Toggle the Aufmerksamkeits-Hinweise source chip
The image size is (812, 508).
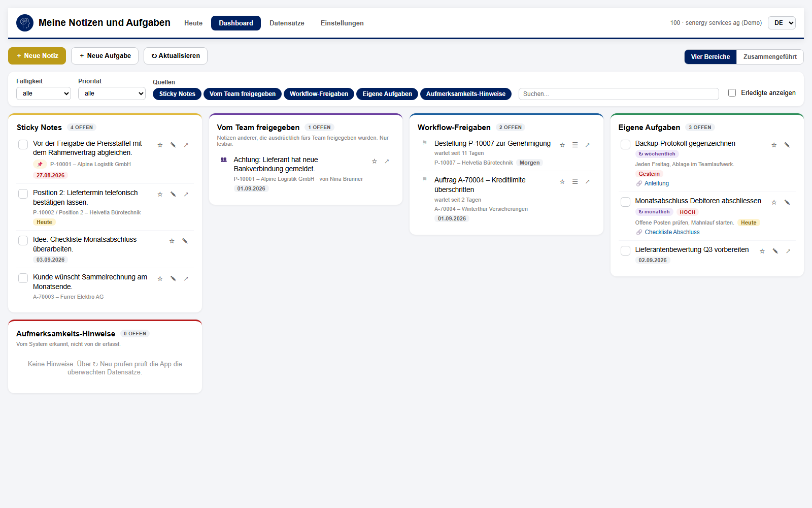466,94
